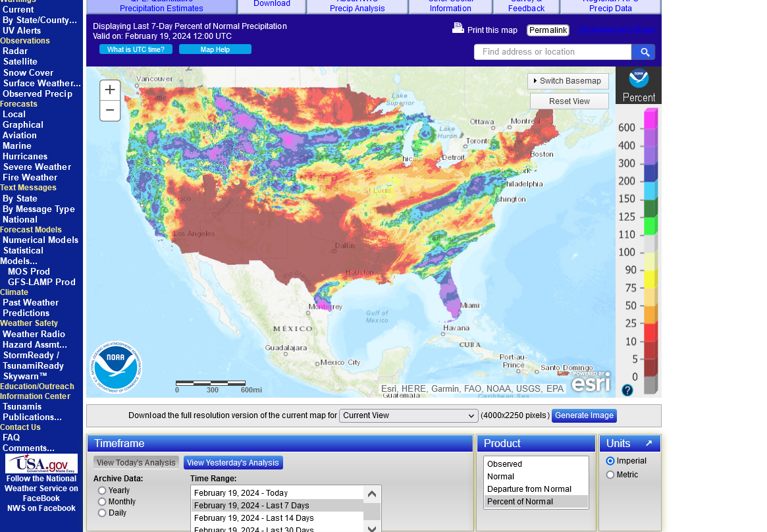
Task: Open Fire Weather sidebar link
Action: click(30, 178)
